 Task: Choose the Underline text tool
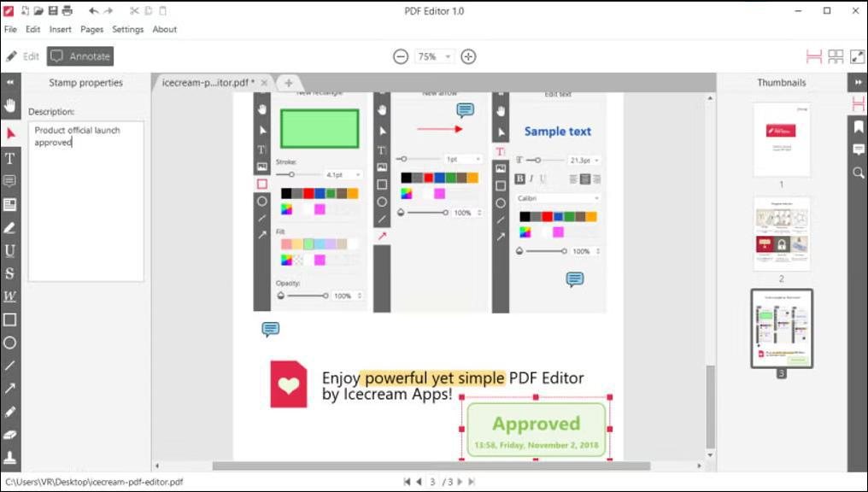tap(10, 251)
